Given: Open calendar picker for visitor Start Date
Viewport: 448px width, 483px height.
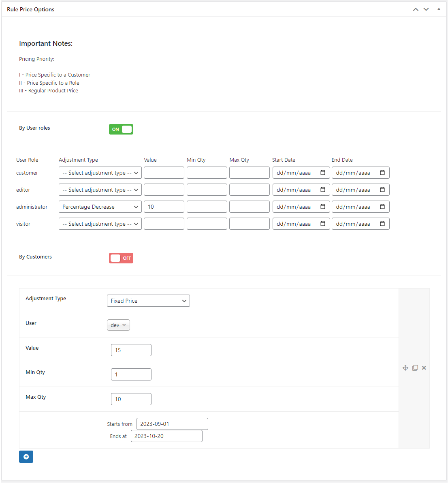Looking at the screenshot, I should coord(323,224).
